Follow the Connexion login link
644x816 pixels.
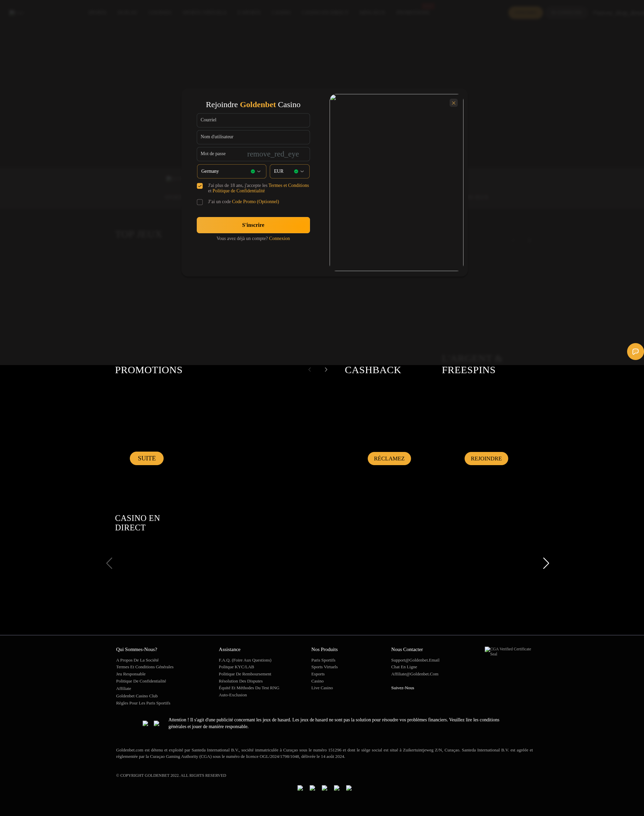[x=279, y=238]
